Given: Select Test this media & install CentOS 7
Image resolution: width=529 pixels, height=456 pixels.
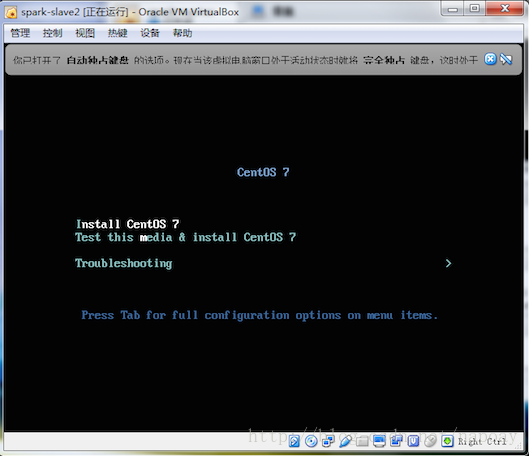Looking at the screenshot, I should [x=186, y=237].
